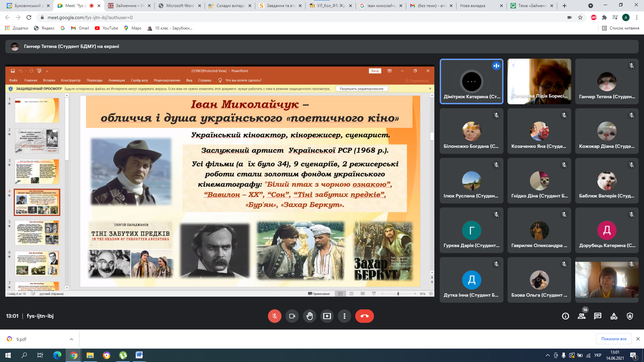
Task: Open the Вставка ribbon tab in PowerPoint
Action: click(49, 80)
